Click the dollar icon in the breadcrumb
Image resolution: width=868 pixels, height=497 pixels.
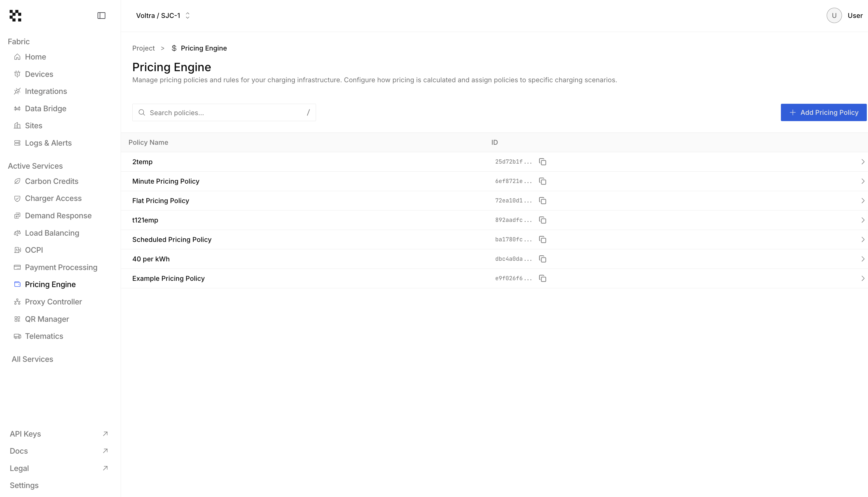174,48
